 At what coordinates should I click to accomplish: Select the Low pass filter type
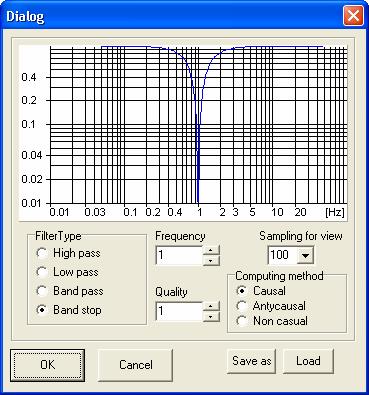coord(67,272)
